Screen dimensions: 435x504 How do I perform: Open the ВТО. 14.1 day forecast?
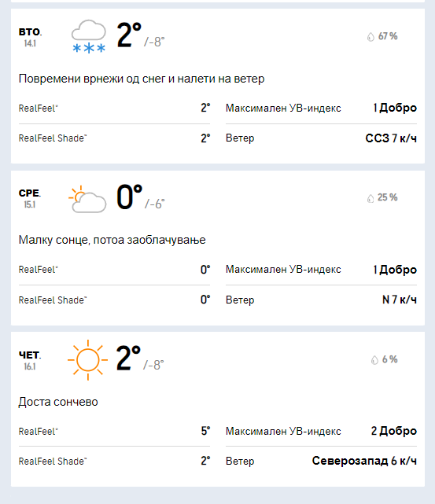point(218,86)
